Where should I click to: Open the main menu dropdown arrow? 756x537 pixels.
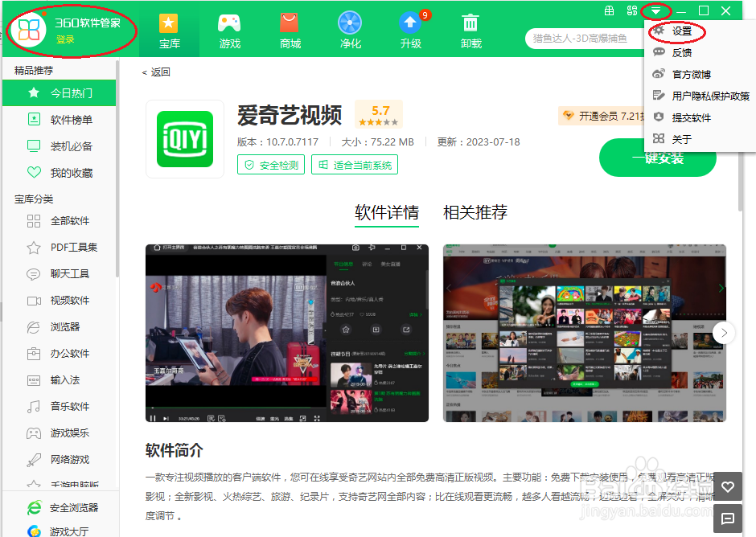[x=655, y=10]
